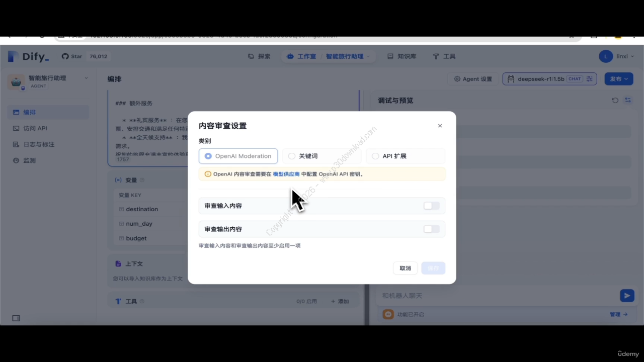Click the Dify logo

coord(29,56)
